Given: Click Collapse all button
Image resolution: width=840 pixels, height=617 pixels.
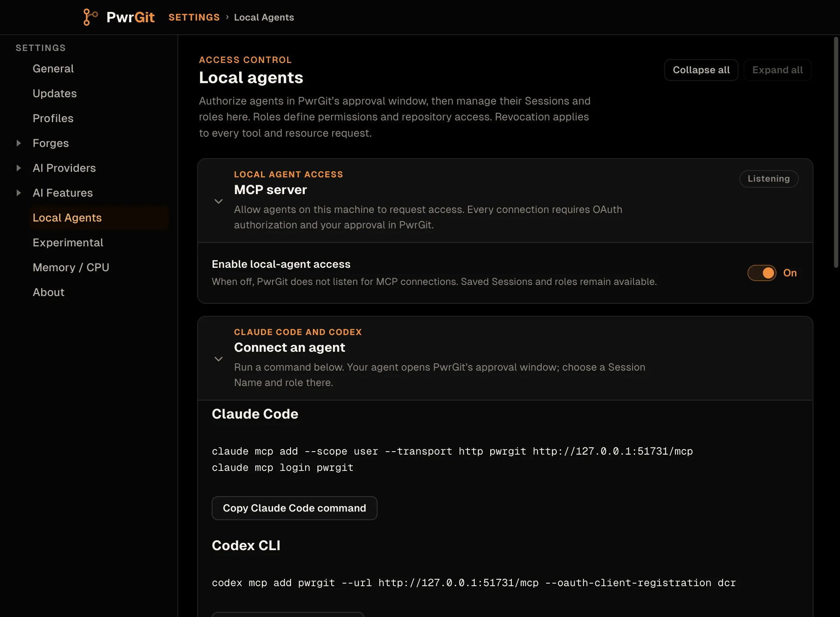Looking at the screenshot, I should [x=701, y=70].
